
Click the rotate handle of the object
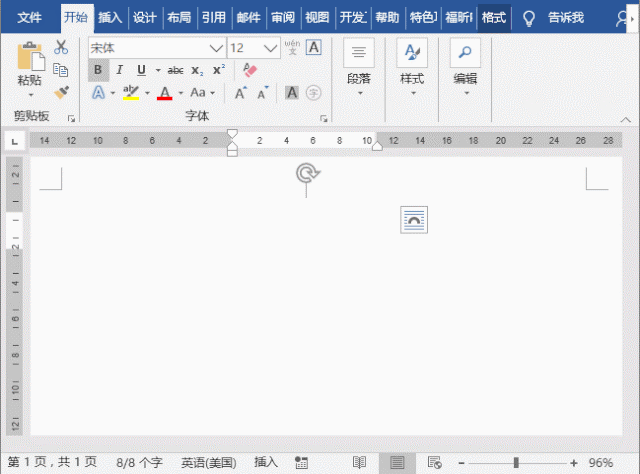tap(308, 173)
